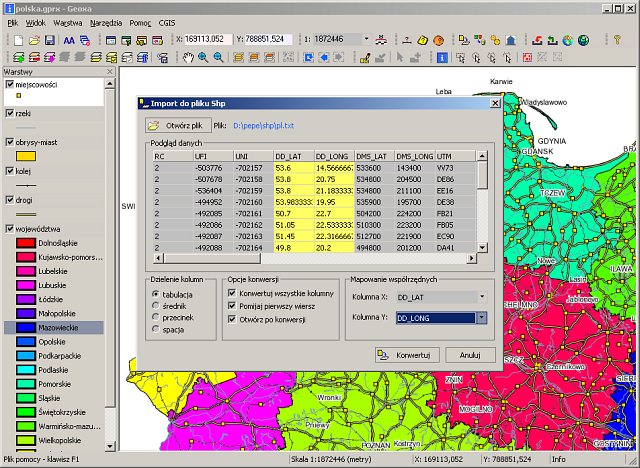Click the open folder icon in toolbar
The height and width of the screenshot is (468, 640).
(32, 39)
